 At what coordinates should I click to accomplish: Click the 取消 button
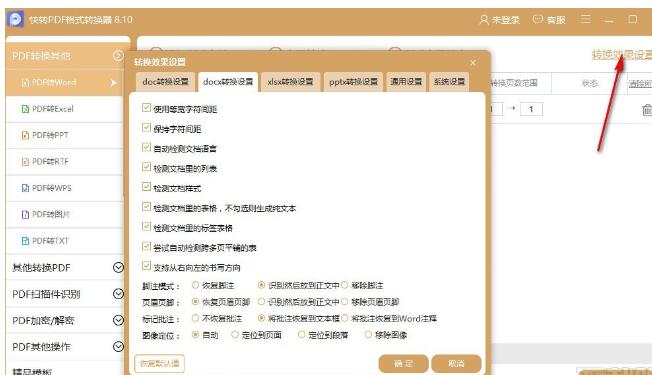456,364
